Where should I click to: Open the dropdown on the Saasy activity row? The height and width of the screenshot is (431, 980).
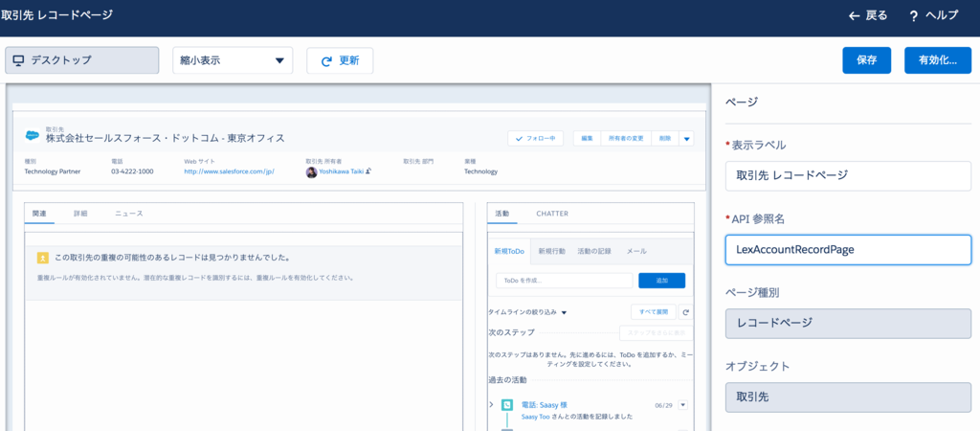coord(682,405)
